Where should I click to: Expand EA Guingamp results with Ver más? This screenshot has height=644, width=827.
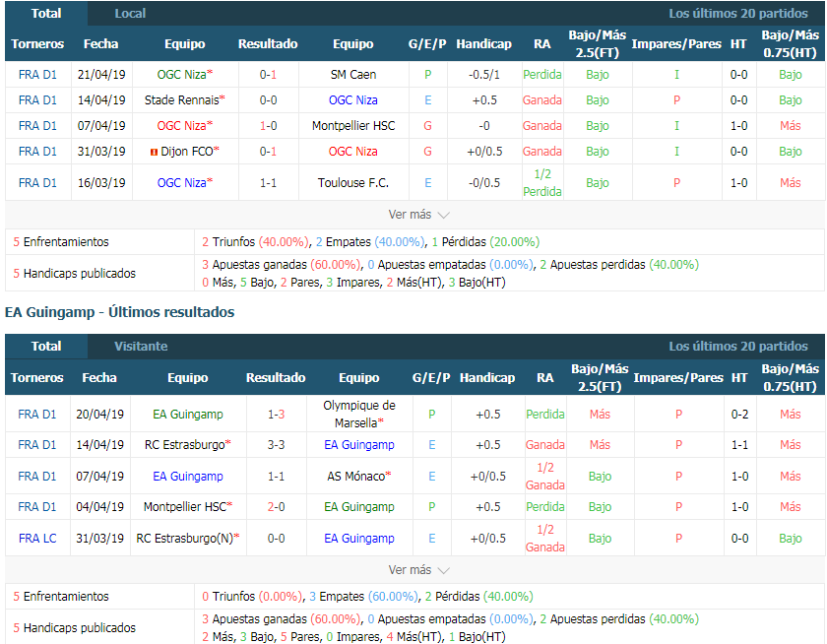(418, 570)
